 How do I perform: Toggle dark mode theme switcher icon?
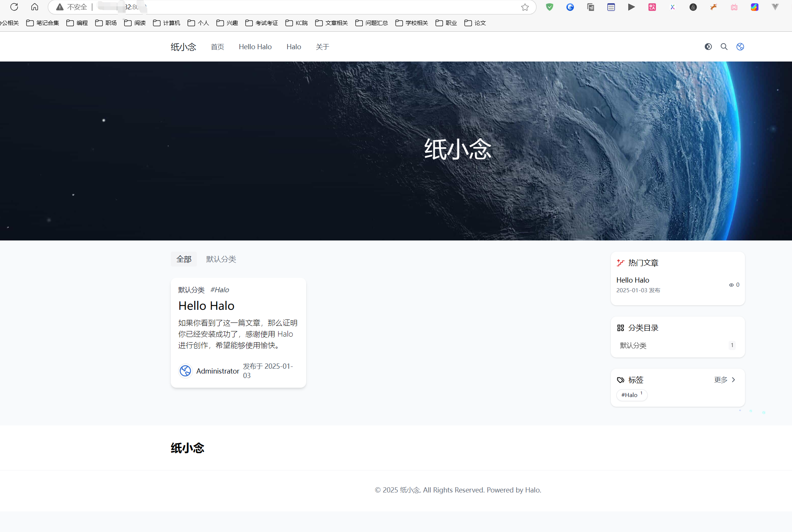point(708,47)
